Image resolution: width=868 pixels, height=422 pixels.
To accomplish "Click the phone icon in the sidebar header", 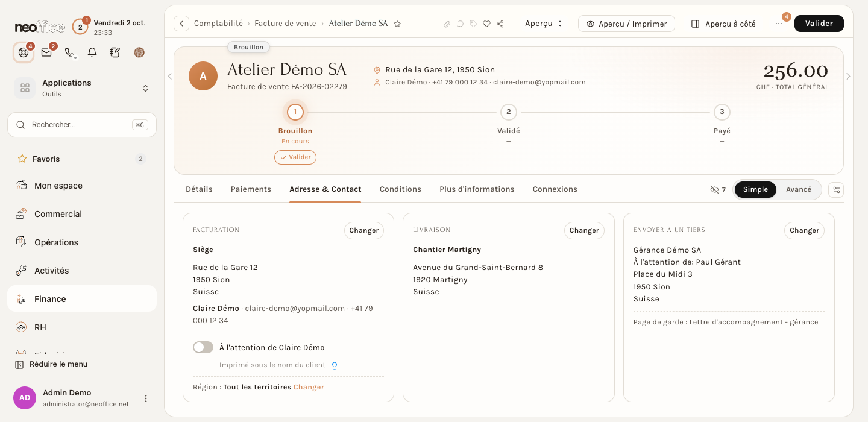I will click(69, 52).
